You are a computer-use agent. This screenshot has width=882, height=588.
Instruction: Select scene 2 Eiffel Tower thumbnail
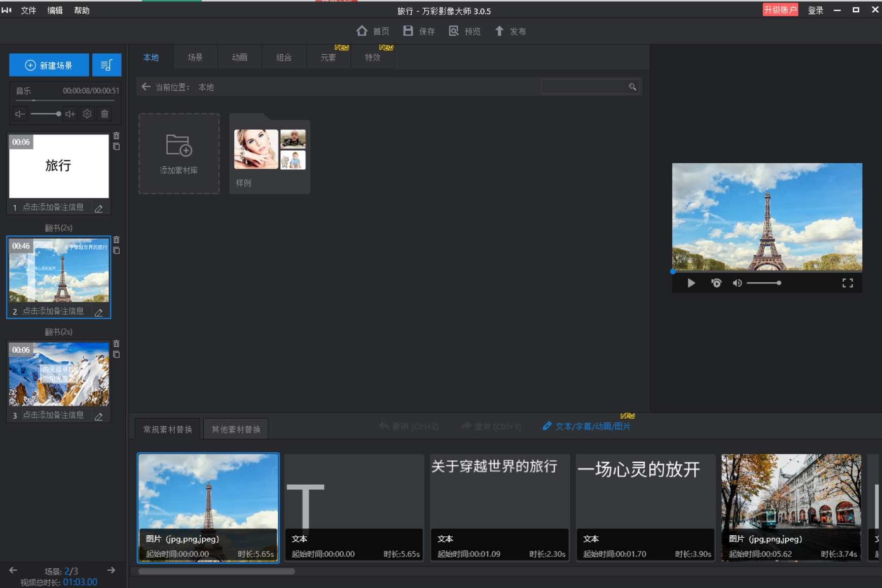(x=59, y=270)
